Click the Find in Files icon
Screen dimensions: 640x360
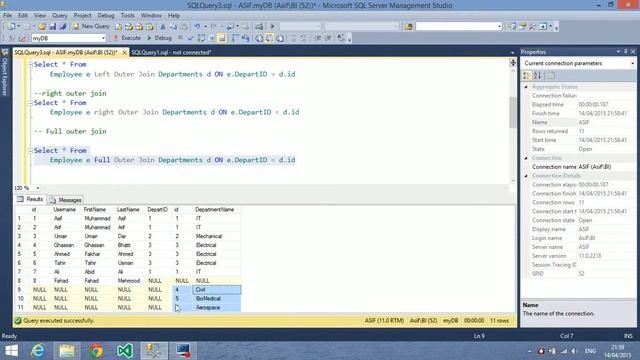tap(409, 27)
